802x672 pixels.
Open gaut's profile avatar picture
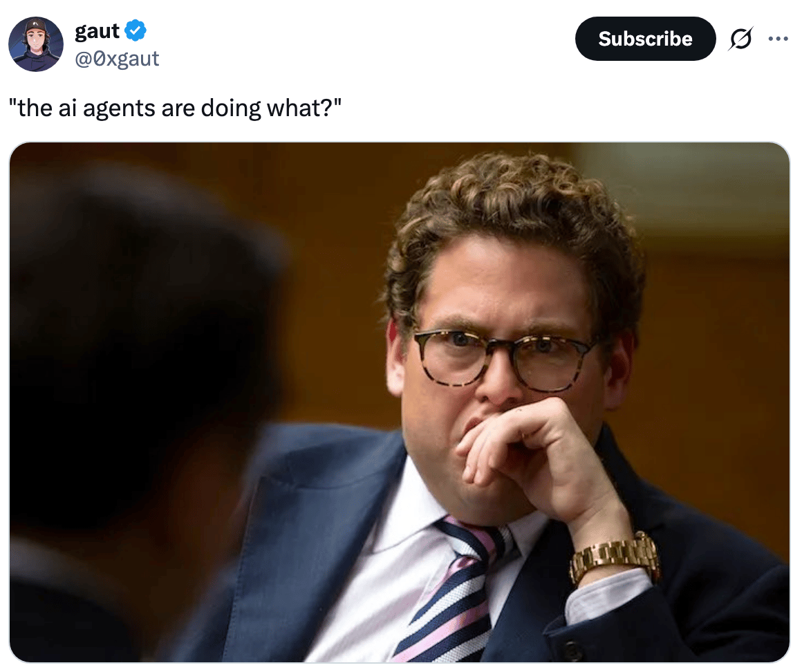coord(36,44)
